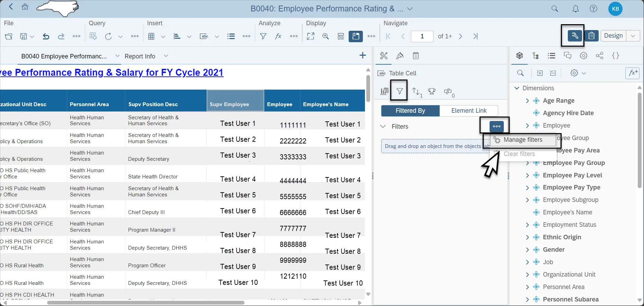Open the Design mode dropdown arrow

[x=633, y=36]
